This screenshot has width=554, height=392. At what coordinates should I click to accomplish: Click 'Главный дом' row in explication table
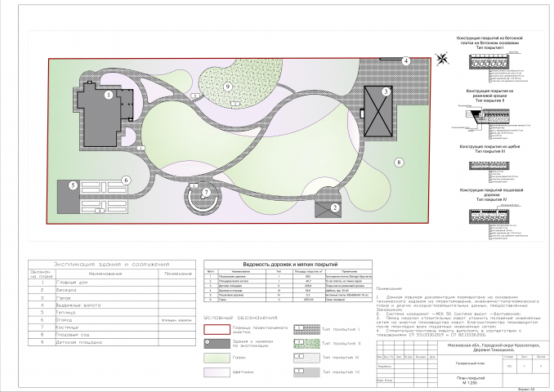(112, 283)
